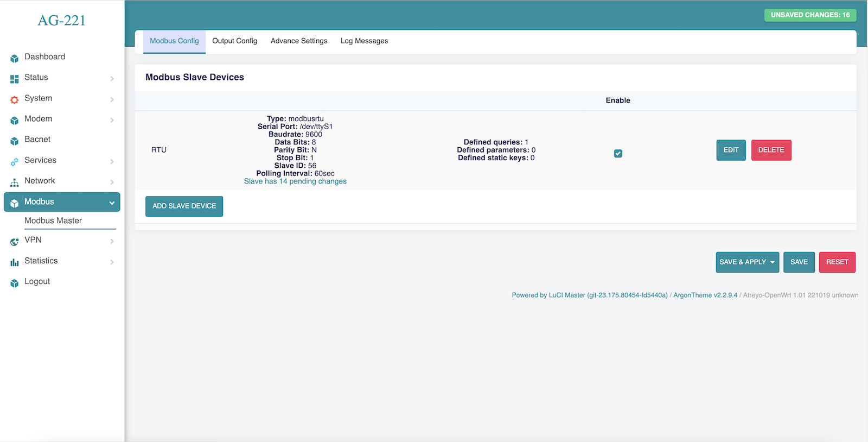Open the ArgonTheme v2.2.9.4 footer link

pyautogui.click(x=705, y=295)
